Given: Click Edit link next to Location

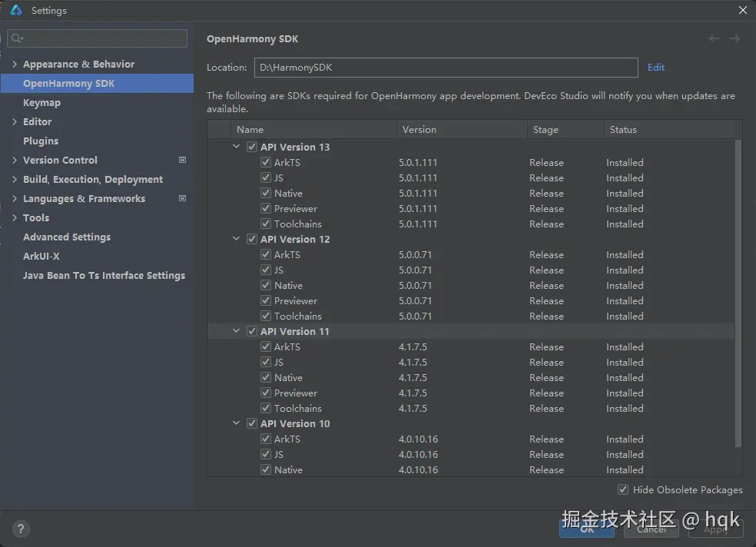Looking at the screenshot, I should (655, 68).
